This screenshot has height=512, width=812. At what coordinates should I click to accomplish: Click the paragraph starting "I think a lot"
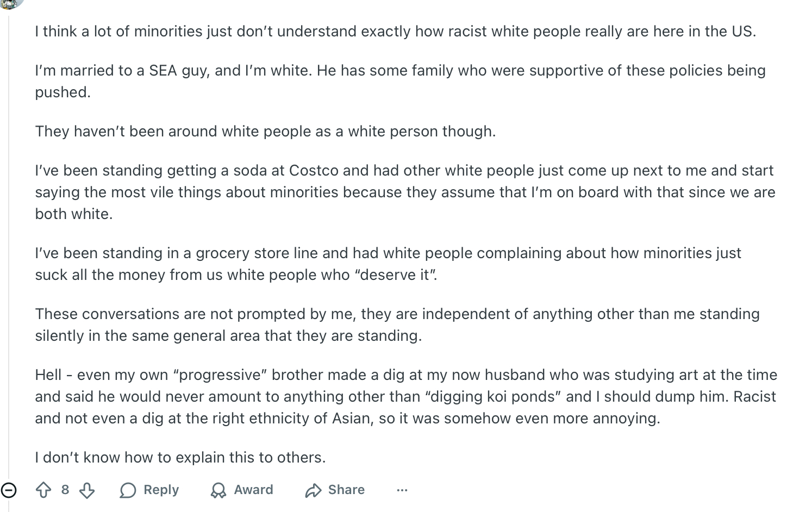(x=395, y=32)
